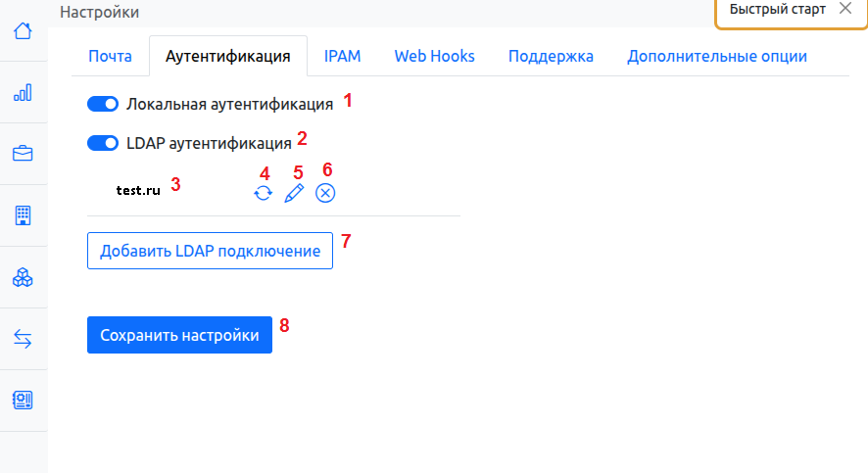868x473 pixels.
Task: Open the Web Hooks tab
Action: [x=434, y=56]
